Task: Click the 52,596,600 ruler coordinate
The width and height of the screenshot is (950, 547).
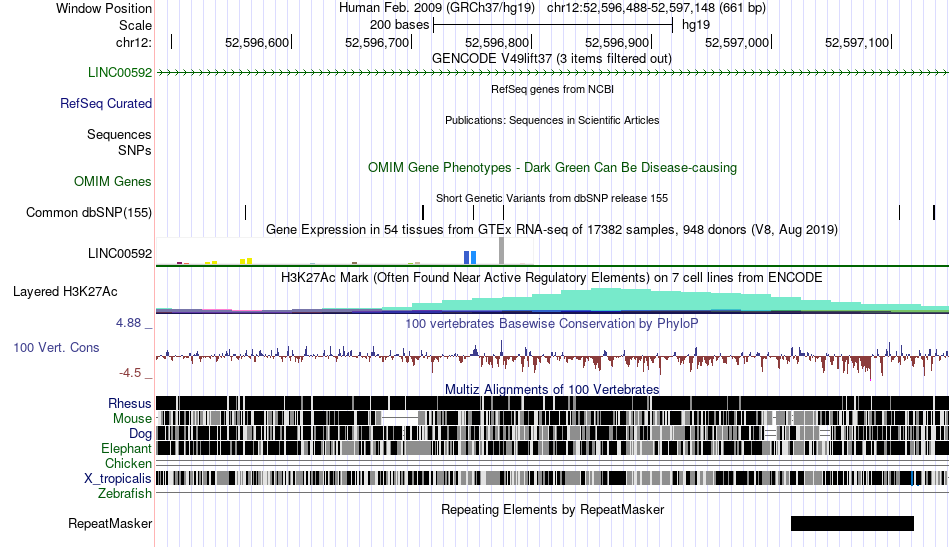Action: 257,42
